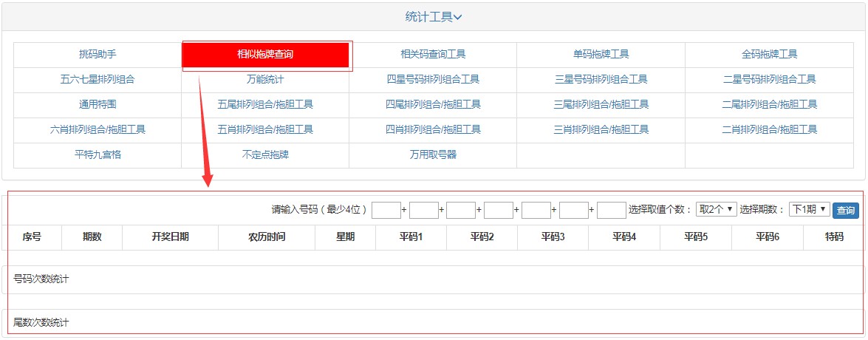Open the 不定点拖牌 tool
This screenshot has height=340, width=868.
[265, 154]
